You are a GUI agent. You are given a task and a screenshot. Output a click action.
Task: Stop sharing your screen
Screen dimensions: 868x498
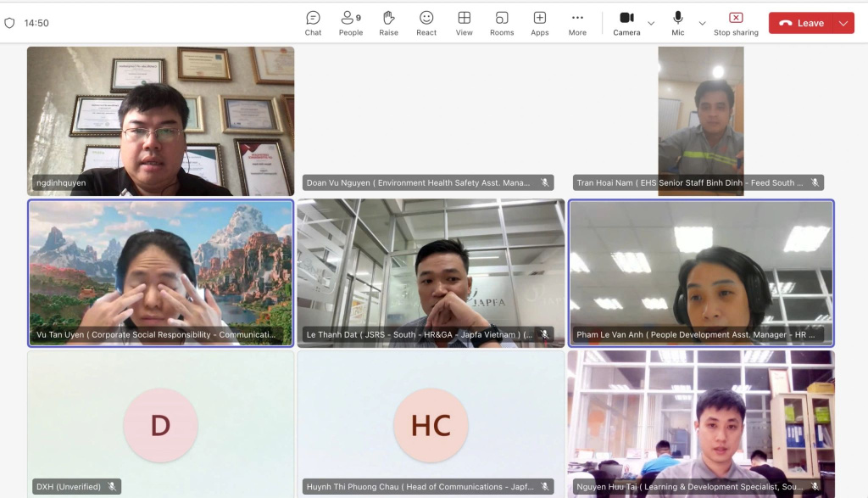coord(735,23)
